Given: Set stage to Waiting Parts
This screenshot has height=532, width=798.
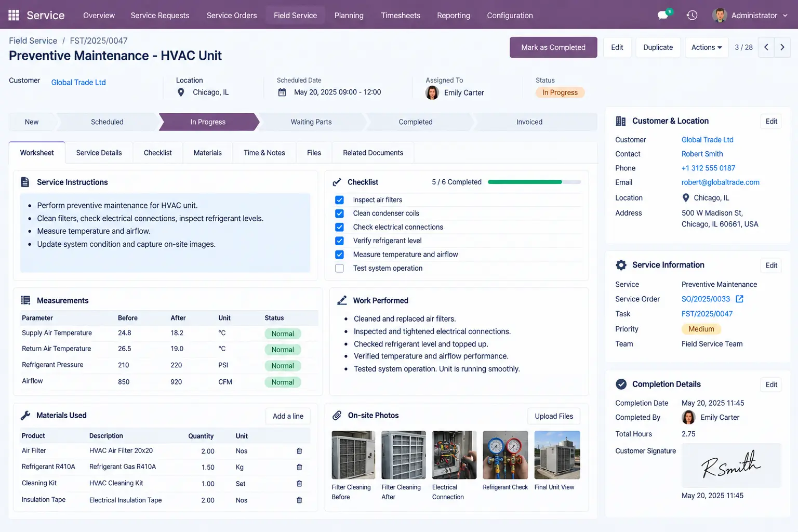Looking at the screenshot, I should [311, 122].
